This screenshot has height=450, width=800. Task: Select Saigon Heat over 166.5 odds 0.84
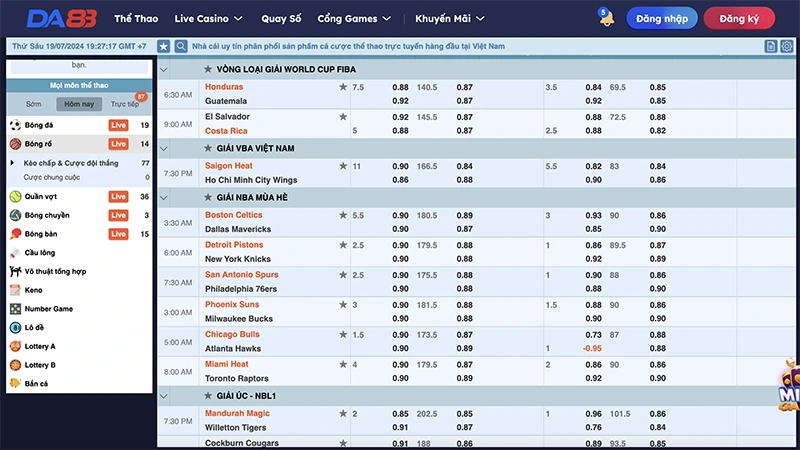(464, 166)
